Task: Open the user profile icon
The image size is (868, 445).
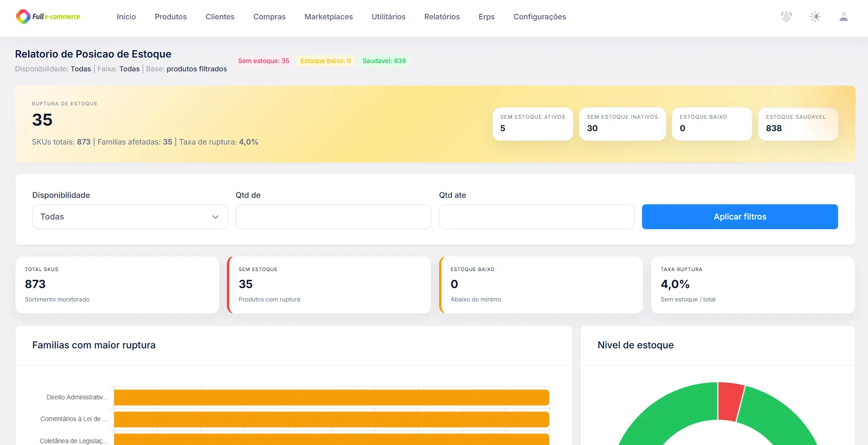Action: [844, 17]
